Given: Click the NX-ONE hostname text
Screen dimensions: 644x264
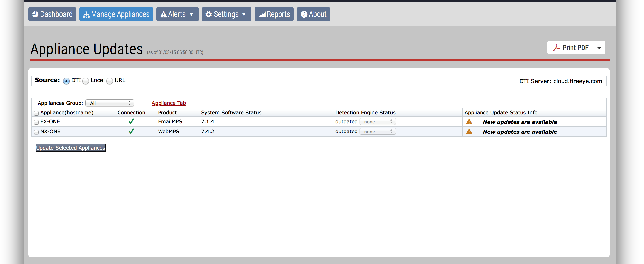Looking at the screenshot, I should click(x=50, y=132).
